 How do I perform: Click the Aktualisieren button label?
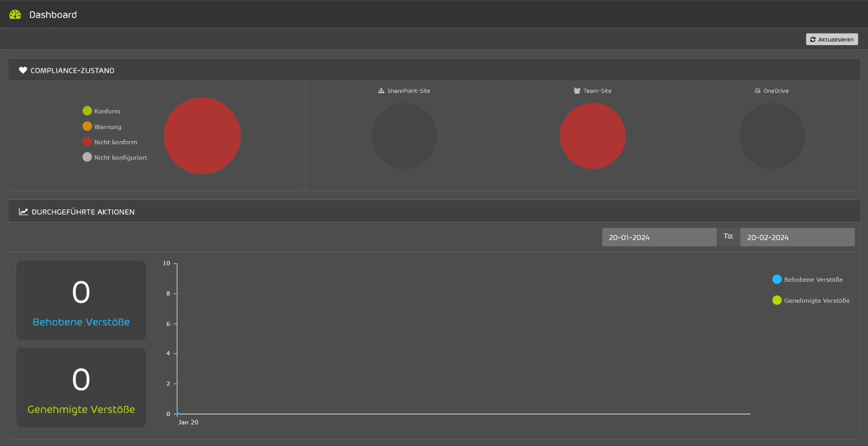(x=836, y=39)
